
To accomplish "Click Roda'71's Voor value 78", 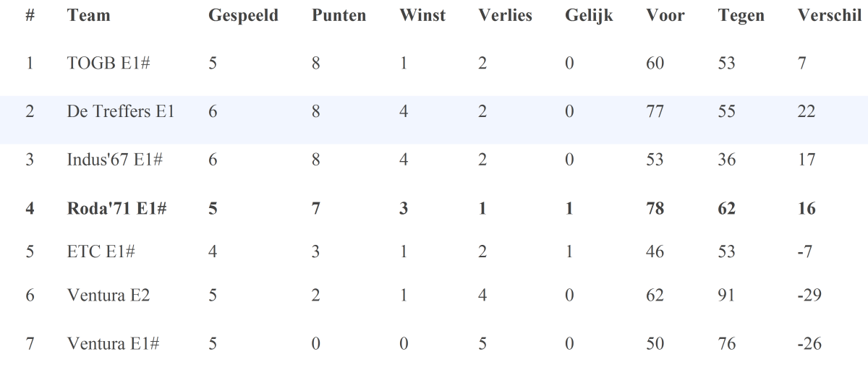I will [655, 209].
